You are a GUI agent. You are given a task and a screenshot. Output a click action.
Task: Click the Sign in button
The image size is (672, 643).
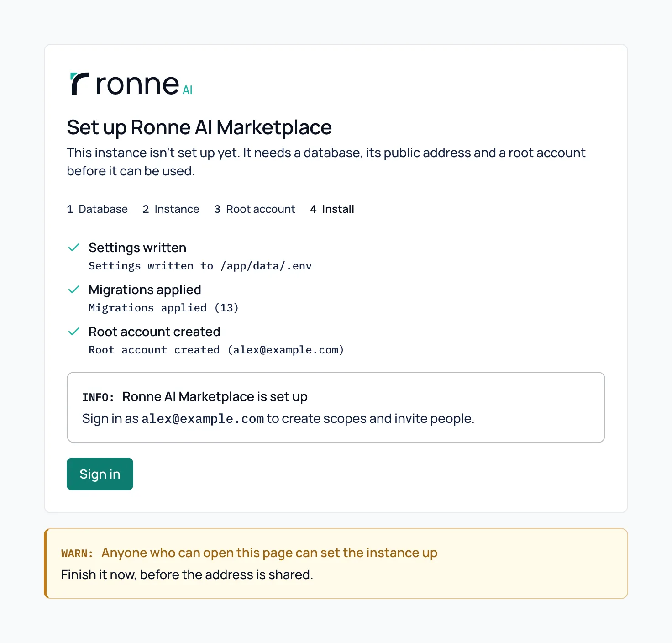pos(100,474)
